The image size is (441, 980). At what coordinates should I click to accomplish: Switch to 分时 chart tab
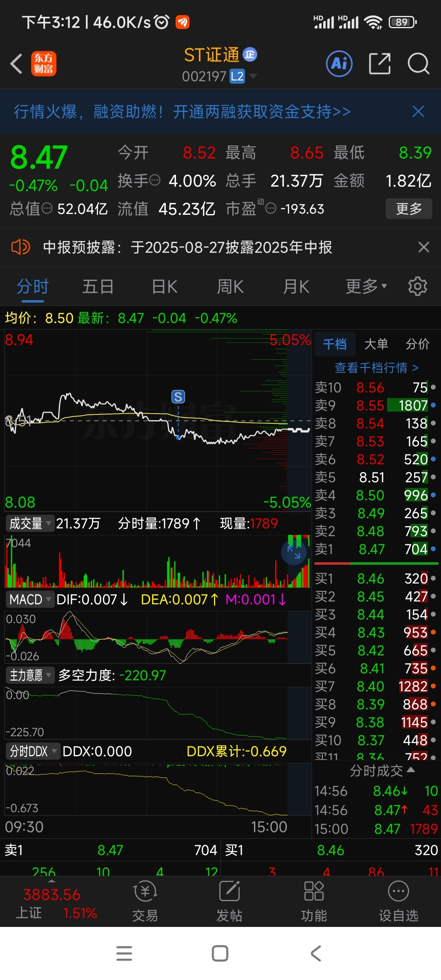click(33, 286)
